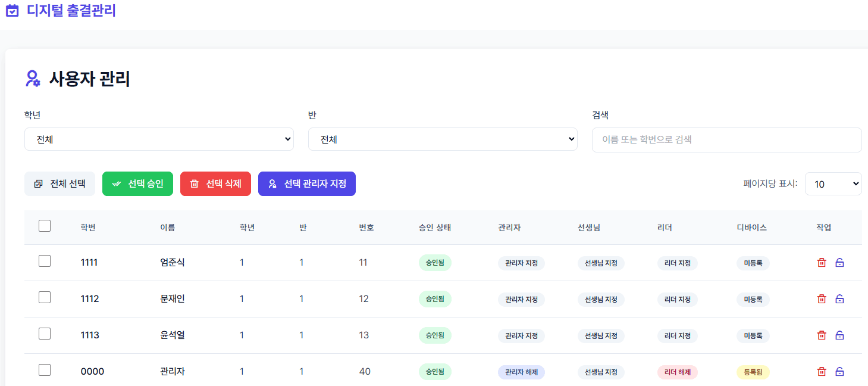Open the 페이지당 표시 page size dropdown
Image resolution: width=868 pixels, height=386 pixels.
click(833, 184)
